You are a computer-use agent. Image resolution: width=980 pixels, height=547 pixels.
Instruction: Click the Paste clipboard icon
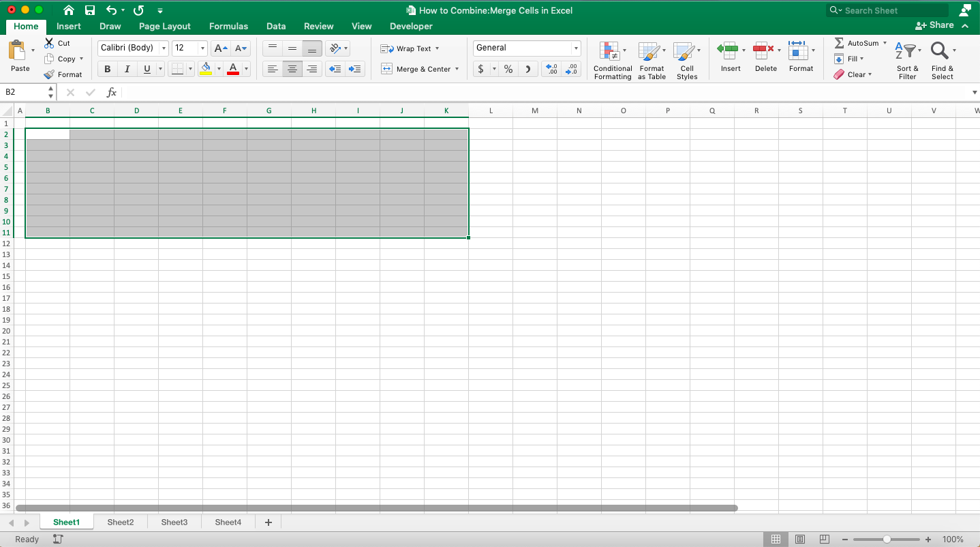click(x=18, y=51)
